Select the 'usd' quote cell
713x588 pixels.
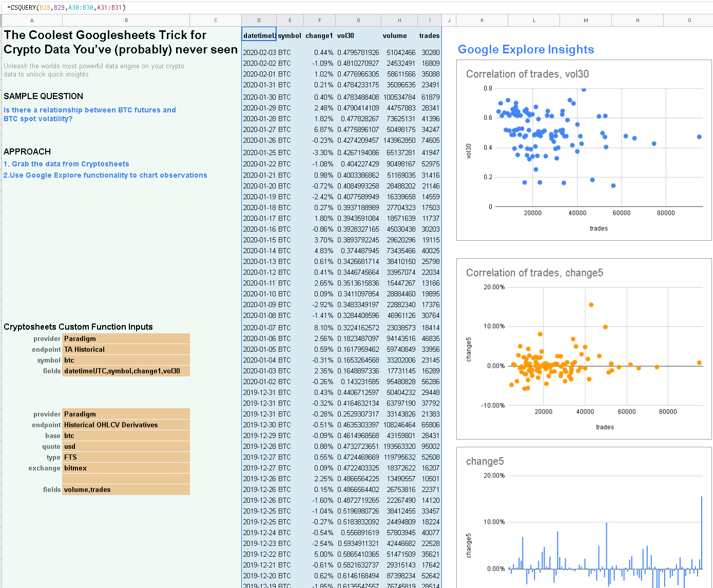126,446
